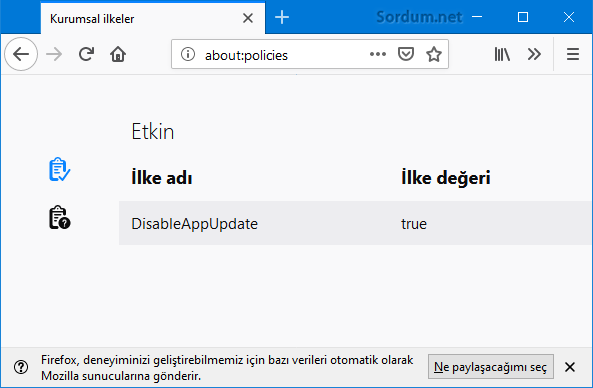
Task: Click the forward navigation arrow
Action: pyautogui.click(x=54, y=54)
